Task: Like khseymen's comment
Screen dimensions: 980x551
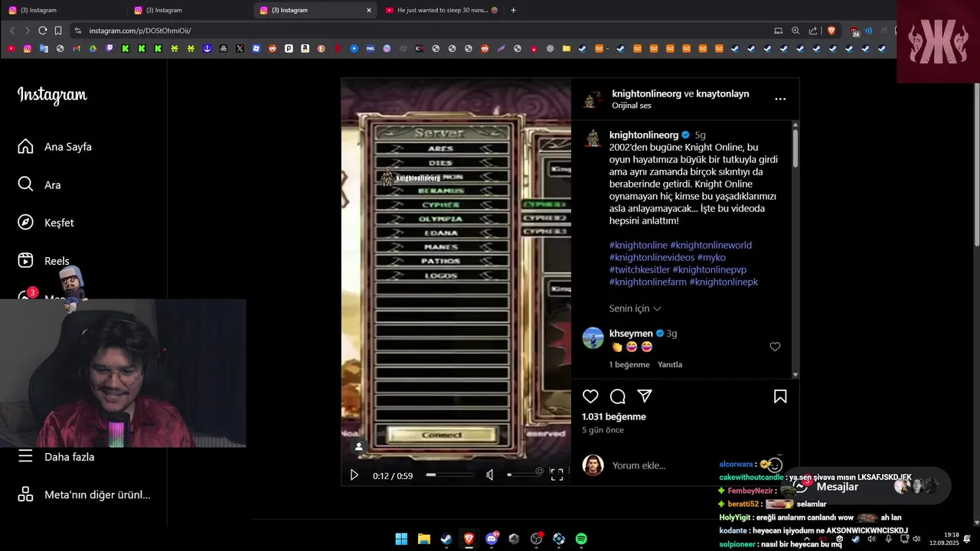Action: click(x=775, y=347)
